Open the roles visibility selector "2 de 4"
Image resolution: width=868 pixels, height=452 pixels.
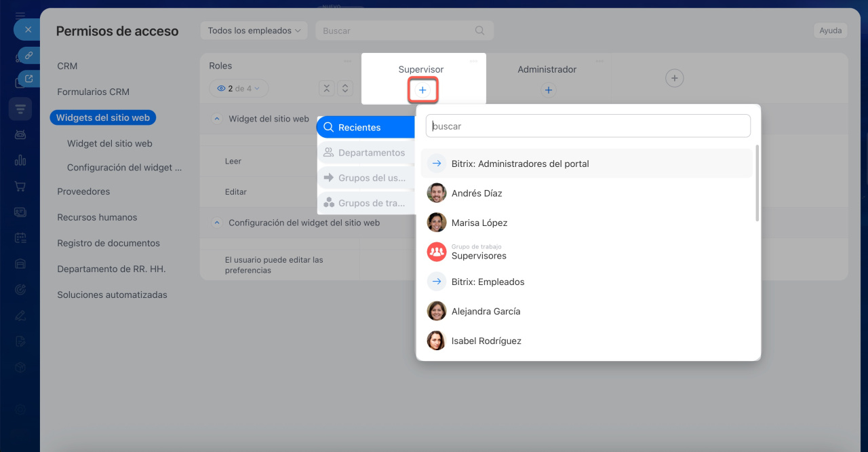point(239,88)
